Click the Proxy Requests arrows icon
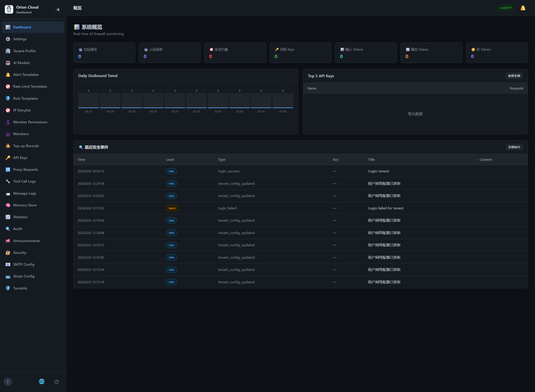The height and width of the screenshot is (392, 535). (8, 170)
